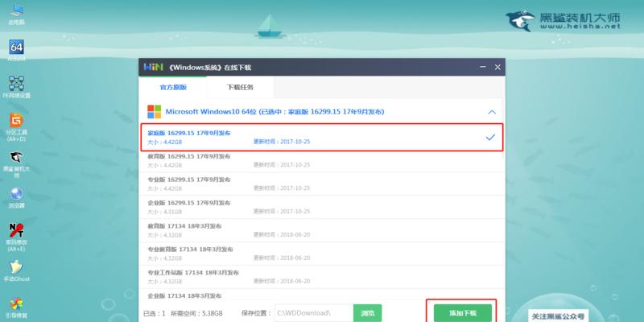Select 企业版 17134 18年3月发布

click(x=321, y=295)
